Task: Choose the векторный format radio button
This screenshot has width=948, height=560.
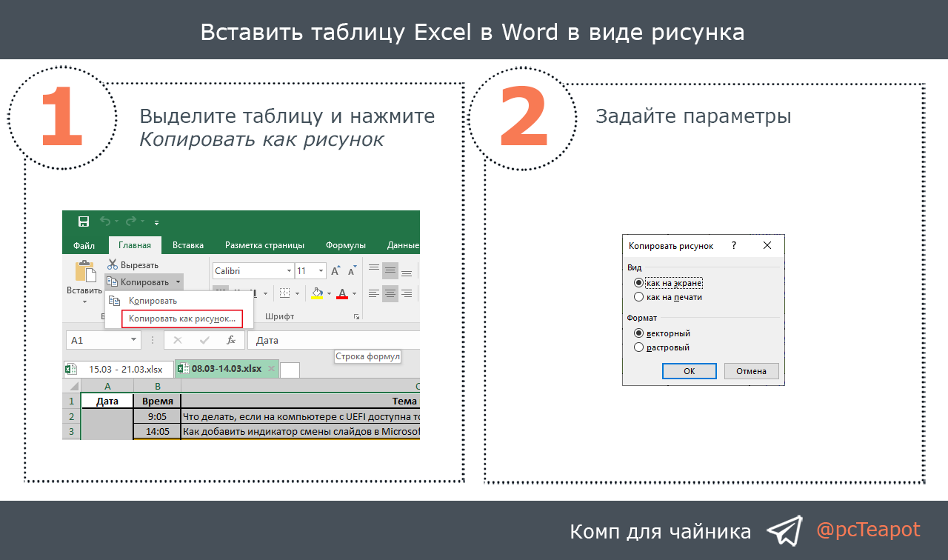Action: [x=639, y=333]
